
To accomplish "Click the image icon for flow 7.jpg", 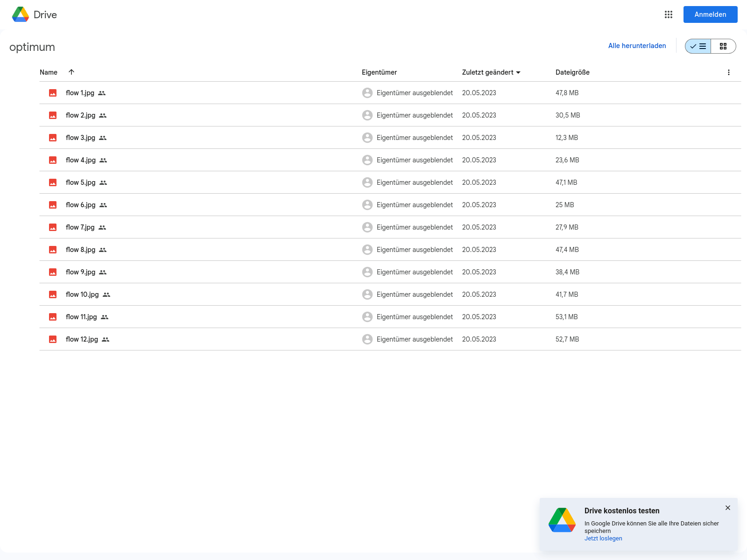I will click(x=53, y=227).
